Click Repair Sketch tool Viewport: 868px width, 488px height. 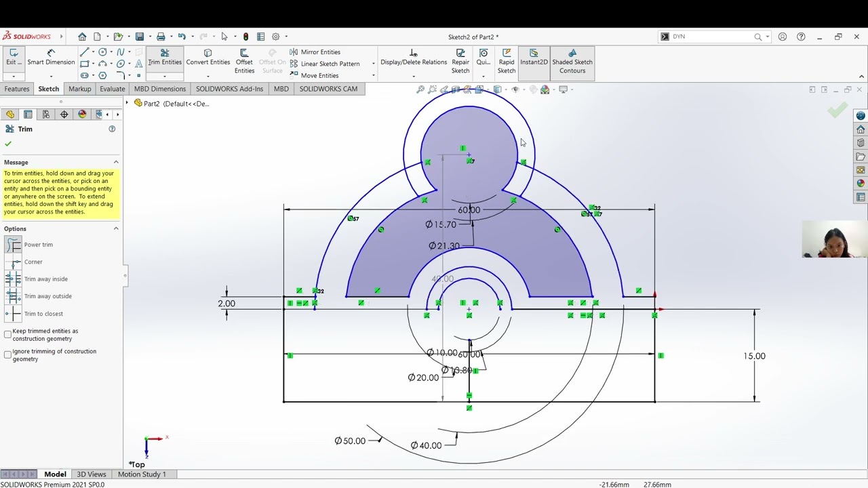click(460, 61)
